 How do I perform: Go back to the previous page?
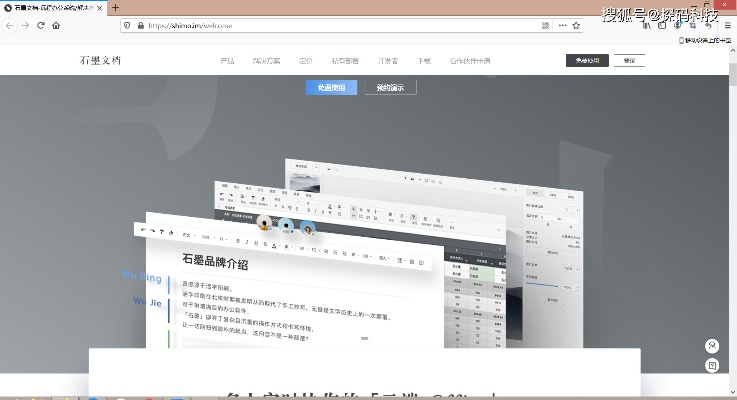tap(9, 25)
